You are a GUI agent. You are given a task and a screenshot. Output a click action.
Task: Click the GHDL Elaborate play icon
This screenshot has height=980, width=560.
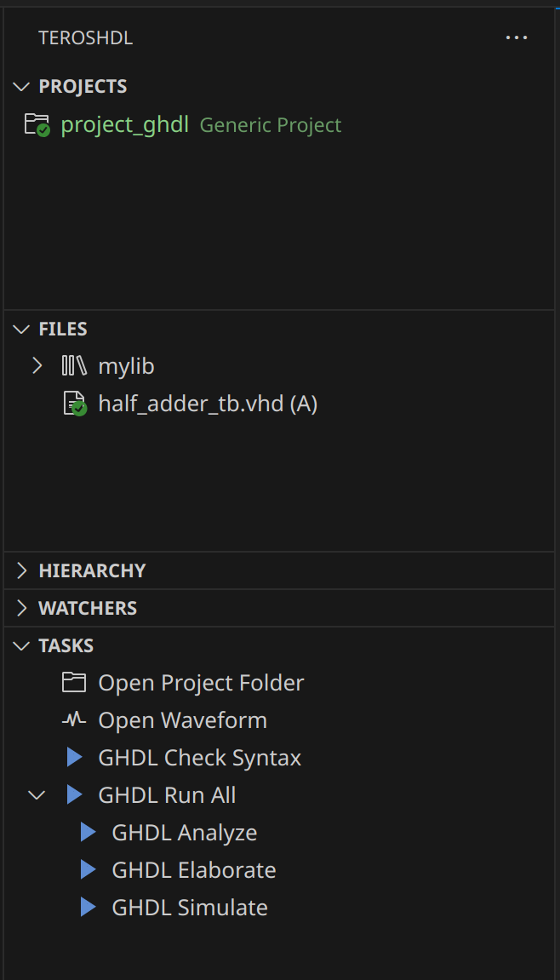(89, 870)
